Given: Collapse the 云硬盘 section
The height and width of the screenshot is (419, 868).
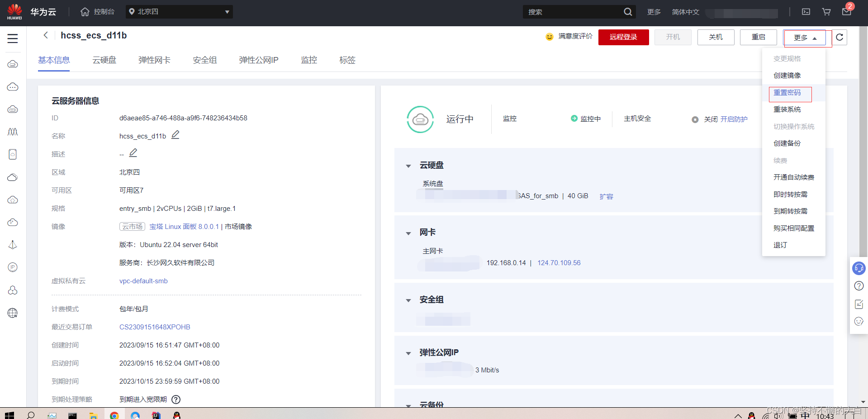Looking at the screenshot, I should pyautogui.click(x=408, y=166).
